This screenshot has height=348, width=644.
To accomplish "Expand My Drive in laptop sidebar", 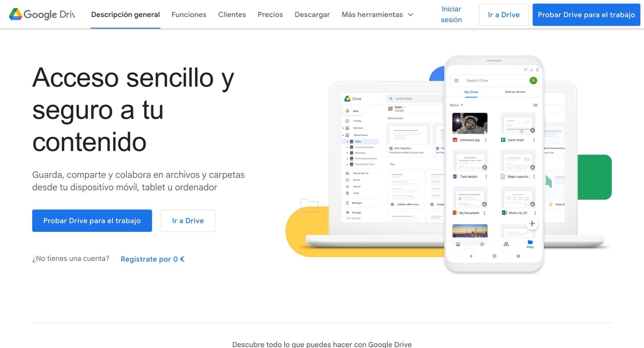I will [x=343, y=128].
